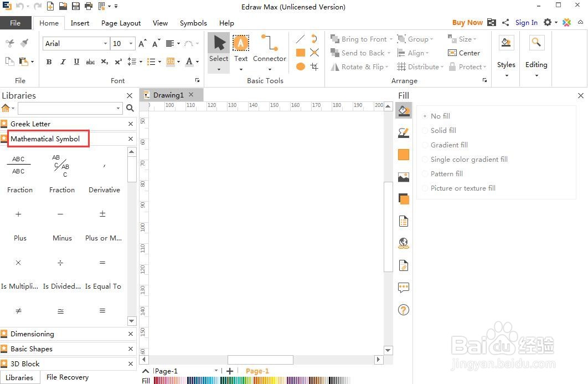Toggle underline formatting

(x=76, y=62)
